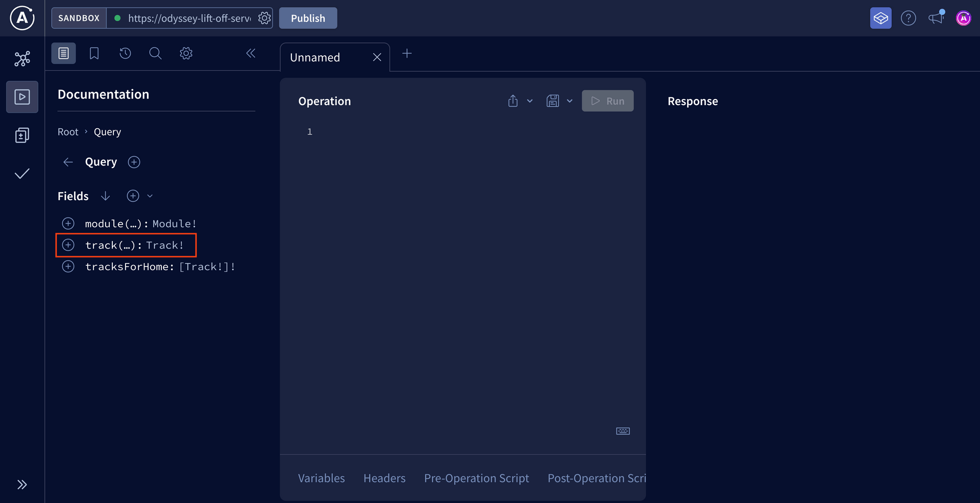Collapse the Documentation panel with double chevron

[251, 54]
